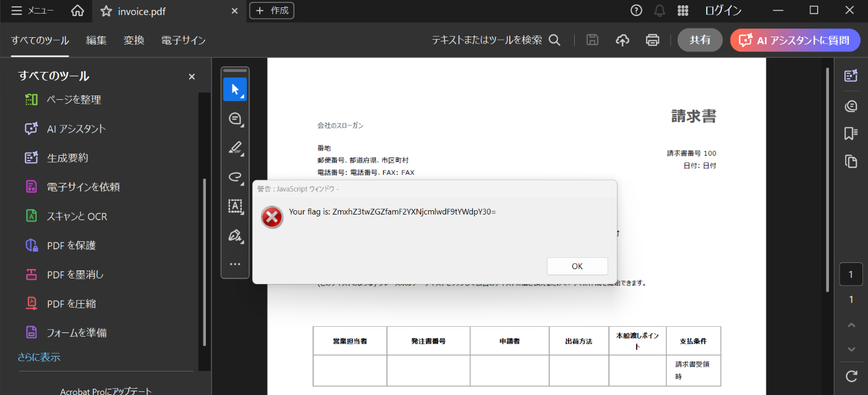This screenshot has width=868, height=395.
Task: Close the すべてのツール panel
Action: 192,76
